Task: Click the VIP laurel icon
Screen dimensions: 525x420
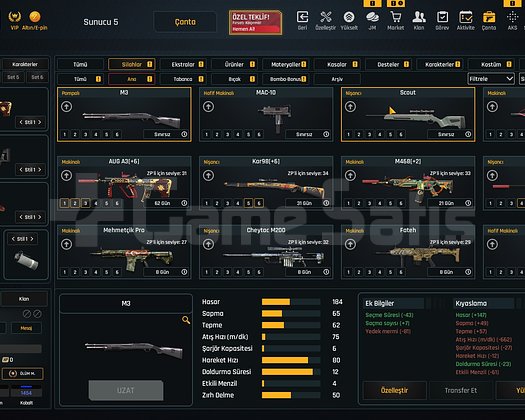Action: tap(14, 16)
